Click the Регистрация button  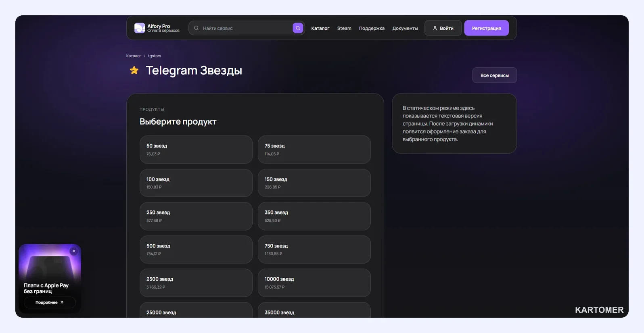coord(486,28)
